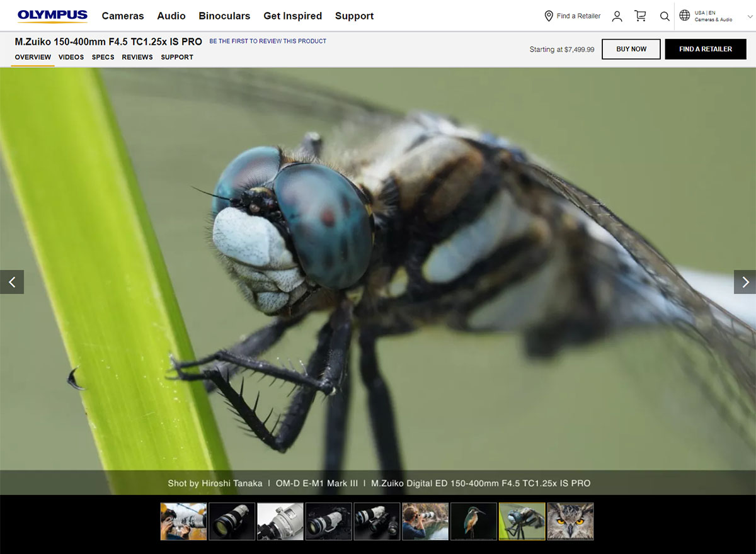
Task: Select the kingfisher bird thumbnail
Action: (474, 521)
